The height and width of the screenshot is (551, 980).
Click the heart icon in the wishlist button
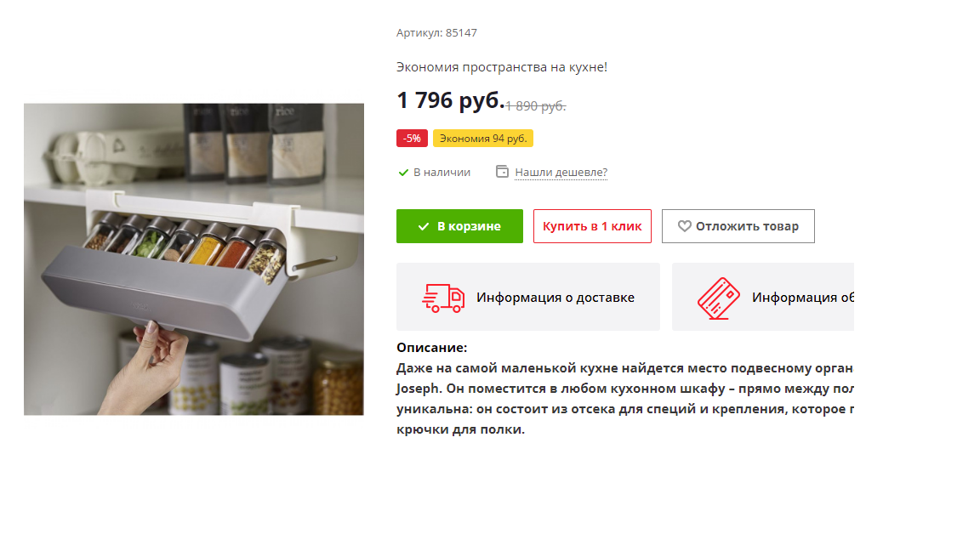(x=684, y=226)
